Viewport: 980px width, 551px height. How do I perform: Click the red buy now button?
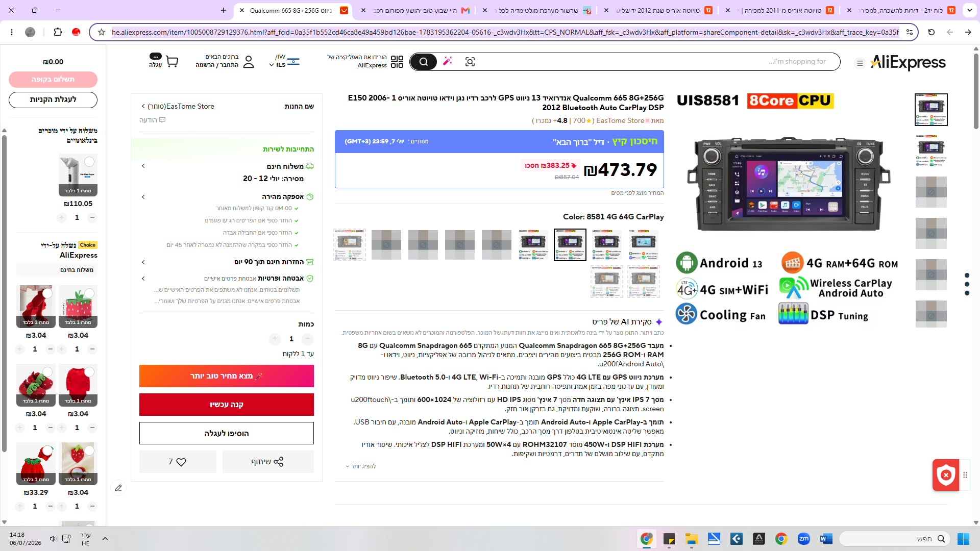pyautogui.click(x=227, y=405)
